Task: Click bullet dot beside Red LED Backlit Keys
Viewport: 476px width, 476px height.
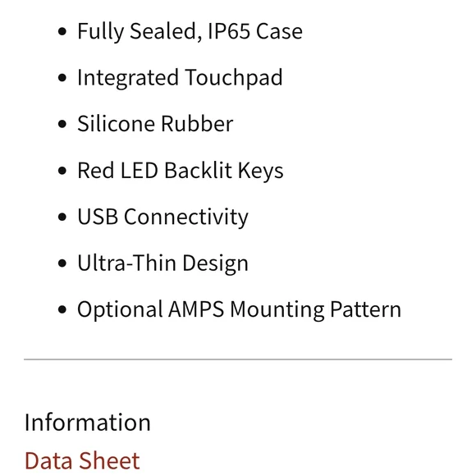Action: (62, 171)
